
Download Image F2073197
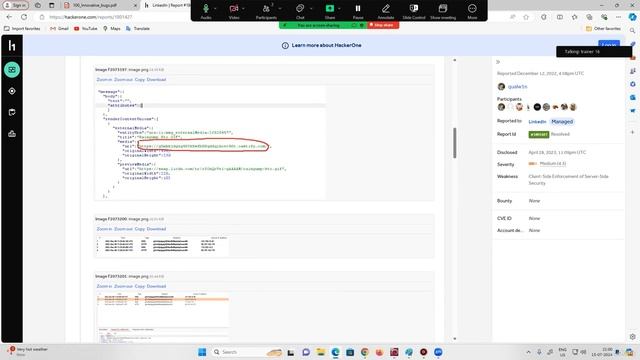pyautogui.click(x=156, y=80)
